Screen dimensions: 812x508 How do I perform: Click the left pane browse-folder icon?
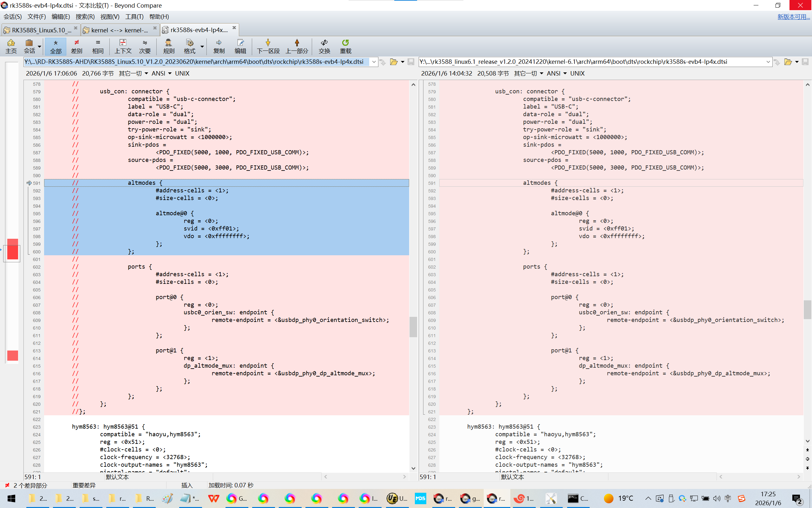394,62
